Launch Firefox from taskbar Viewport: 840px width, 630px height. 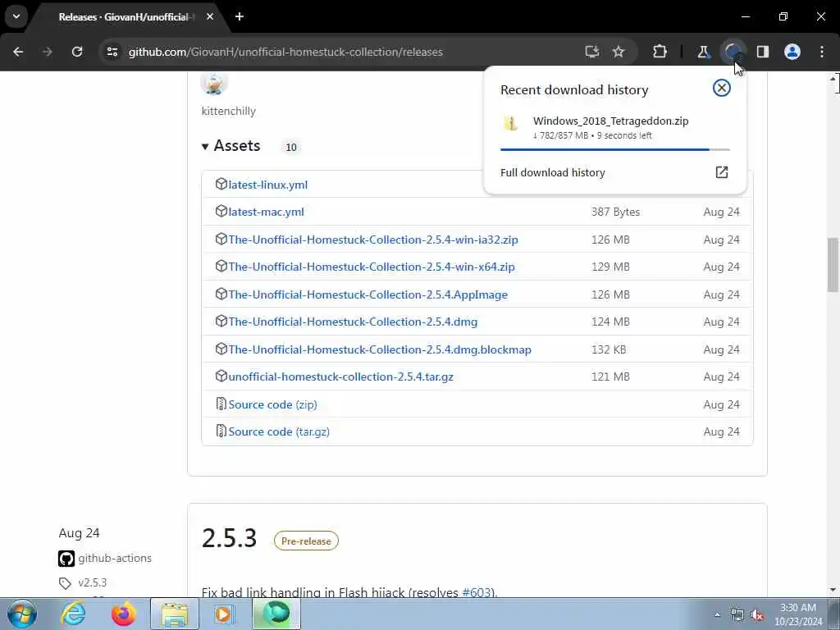[x=123, y=614]
